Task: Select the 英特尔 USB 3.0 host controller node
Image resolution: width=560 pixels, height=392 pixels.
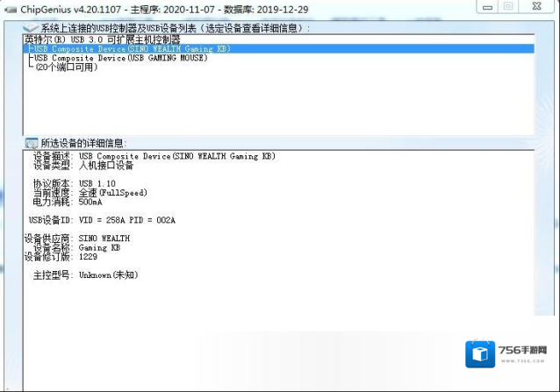Action: pos(102,39)
